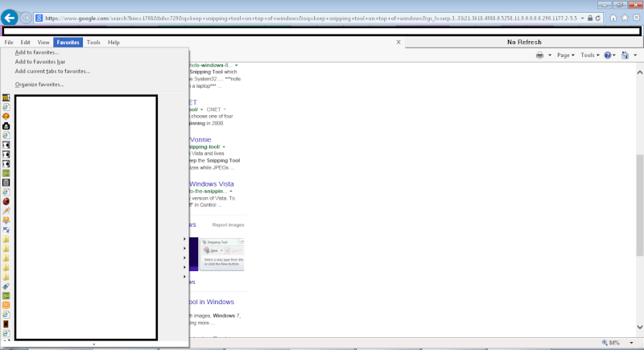644x350 pixels.
Task: Close the No Refresh tab with X
Action: [398, 42]
